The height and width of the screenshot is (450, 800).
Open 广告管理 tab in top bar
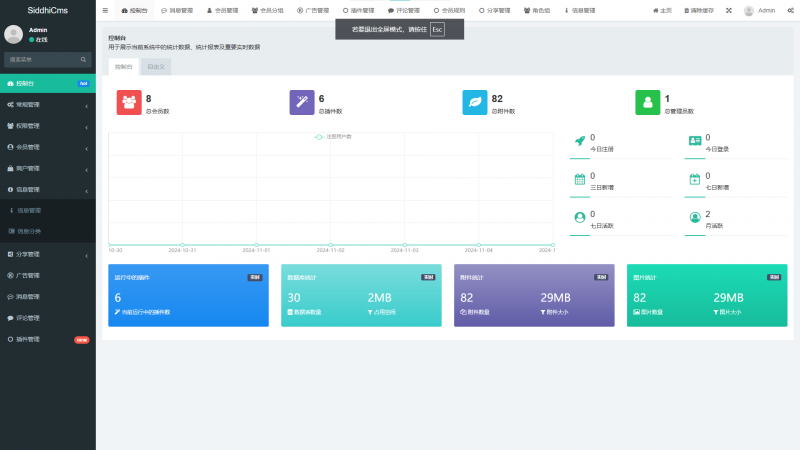click(313, 10)
